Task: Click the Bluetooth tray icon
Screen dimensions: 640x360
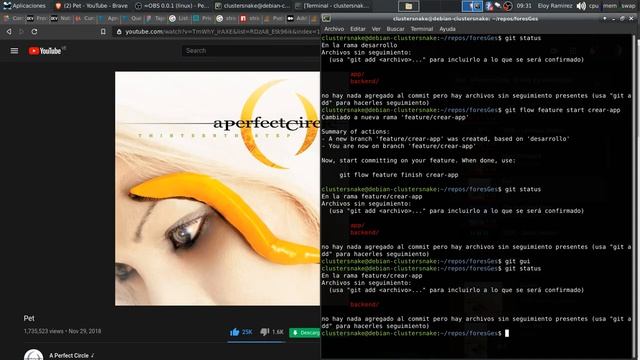Action: (489, 6)
